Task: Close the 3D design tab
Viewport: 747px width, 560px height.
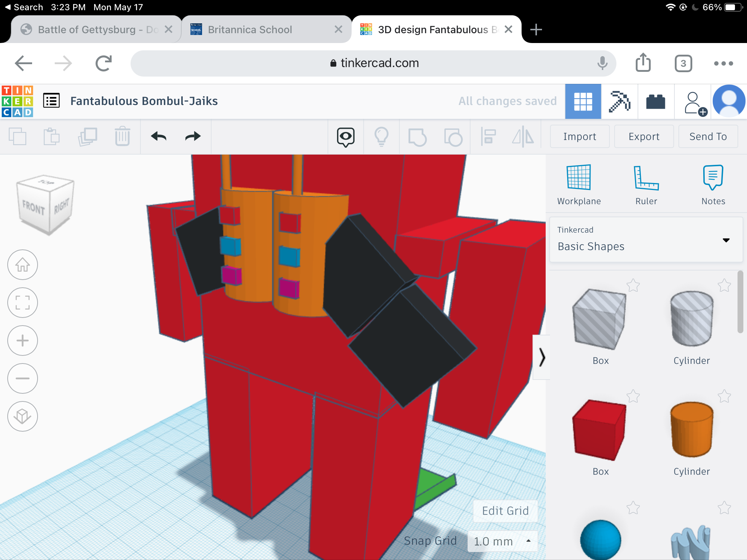Action: [508, 30]
